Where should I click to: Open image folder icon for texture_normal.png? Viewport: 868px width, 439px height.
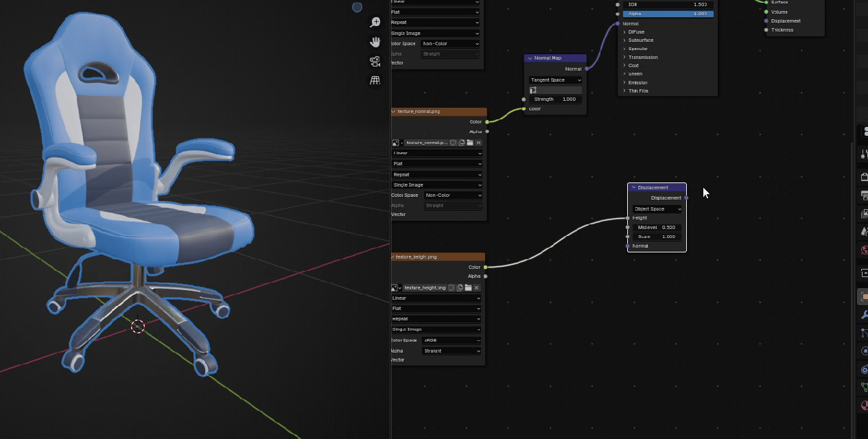(470, 143)
